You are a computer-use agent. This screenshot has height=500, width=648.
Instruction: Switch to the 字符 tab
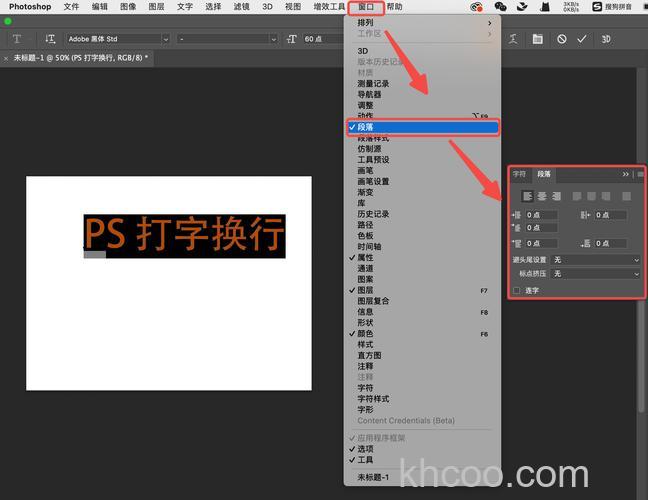click(519, 174)
